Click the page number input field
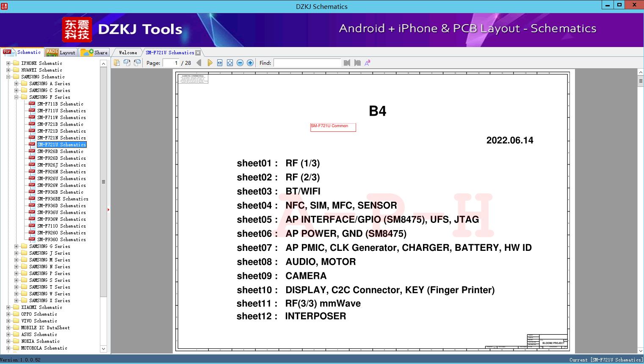The width and height of the screenshot is (644, 364). [x=171, y=63]
